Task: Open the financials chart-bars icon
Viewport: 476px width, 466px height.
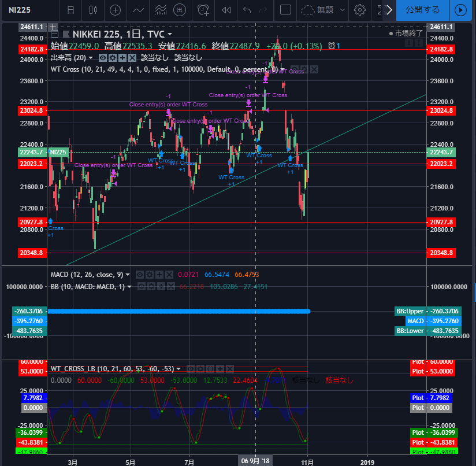Action: click(x=161, y=10)
